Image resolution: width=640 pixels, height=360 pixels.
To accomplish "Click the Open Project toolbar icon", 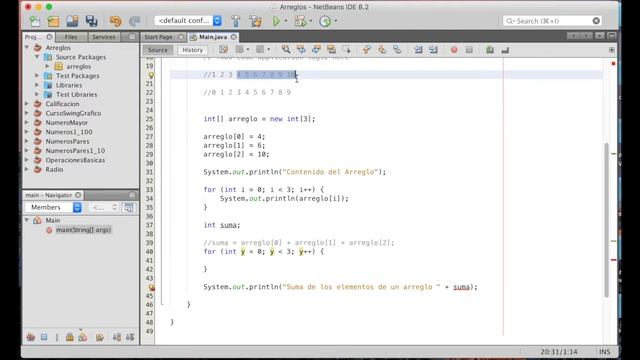I will click(72, 21).
